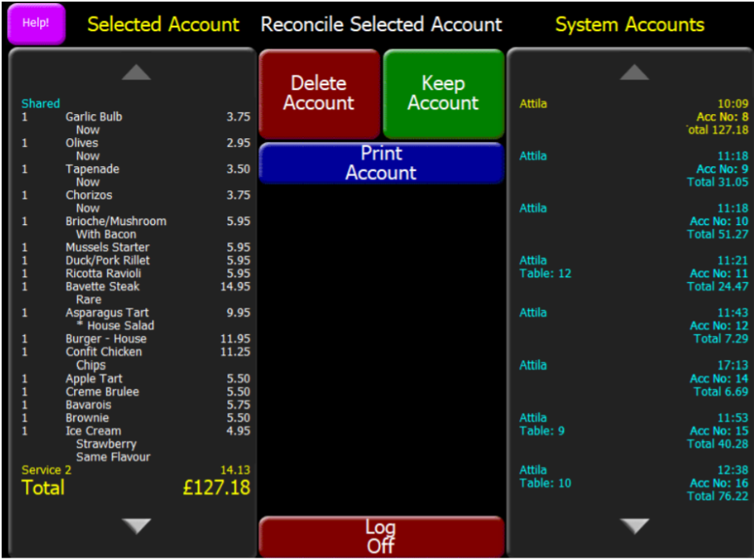Pick account number 12 totaling 7.29
This screenshot has width=754, height=560.
pyautogui.click(x=633, y=325)
